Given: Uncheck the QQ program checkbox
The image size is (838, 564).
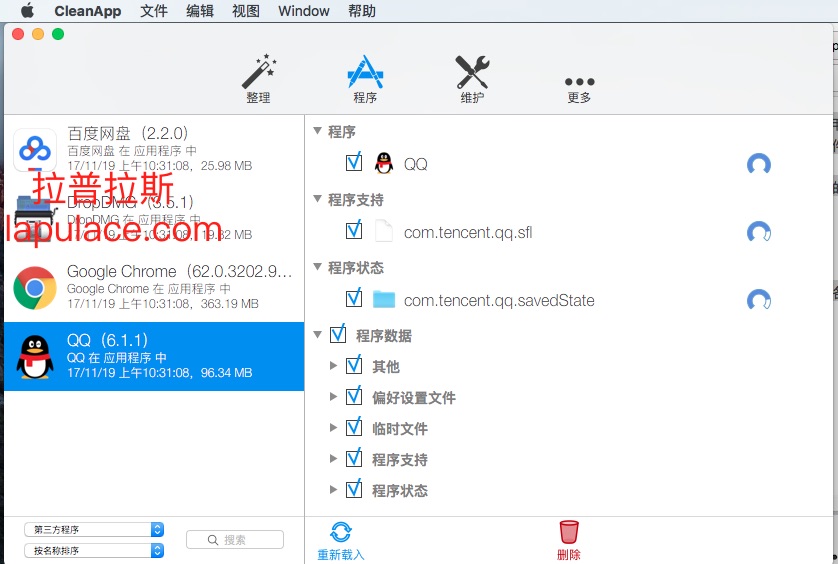Looking at the screenshot, I should [354, 163].
